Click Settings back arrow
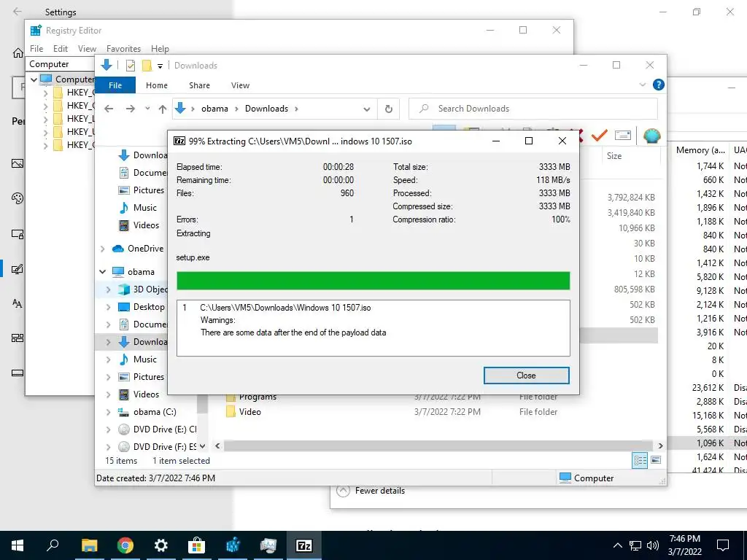 [x=18, y=12]
